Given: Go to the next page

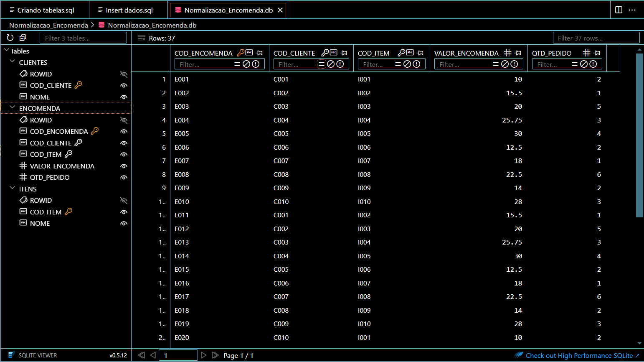Looking at the screenshot, I should click(203, 355).
